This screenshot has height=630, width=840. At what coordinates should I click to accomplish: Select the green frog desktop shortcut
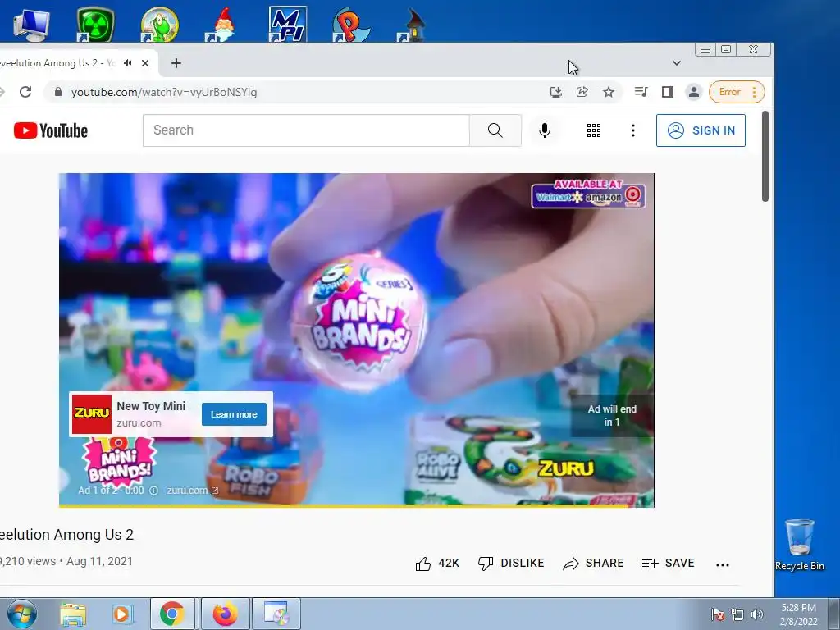coord(159,24)
